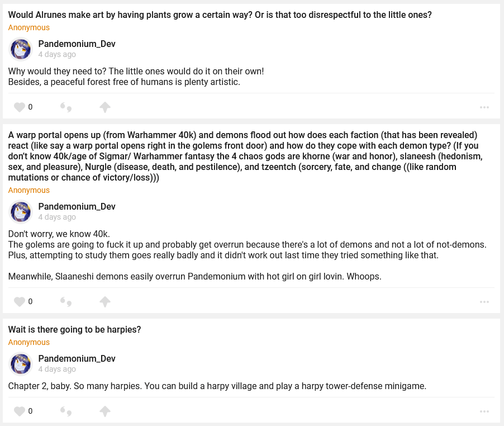Like the Warhammer warp portal answer

(x=20, y=301)
